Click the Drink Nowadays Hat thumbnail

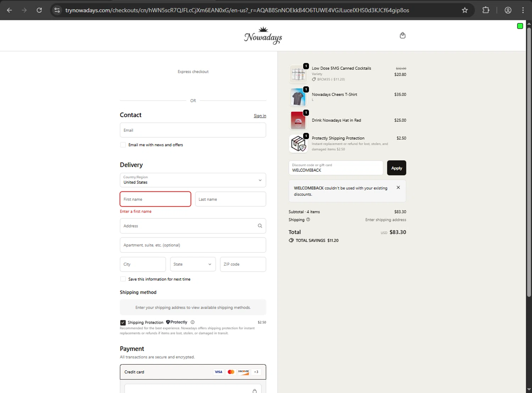click(298, 120)
